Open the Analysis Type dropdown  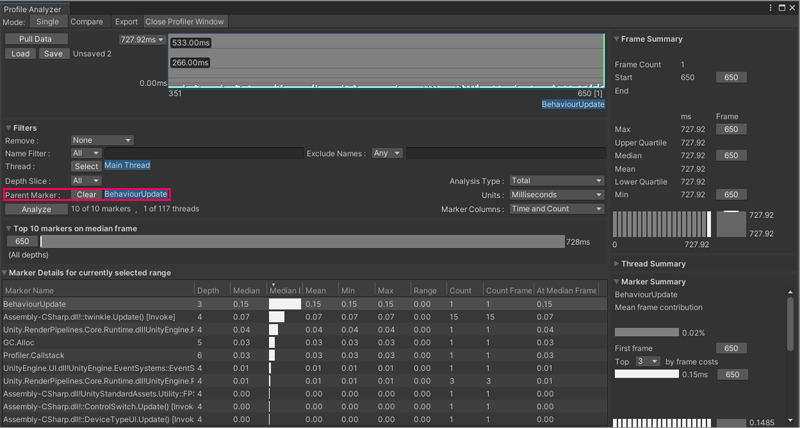(x=556, y=181)
